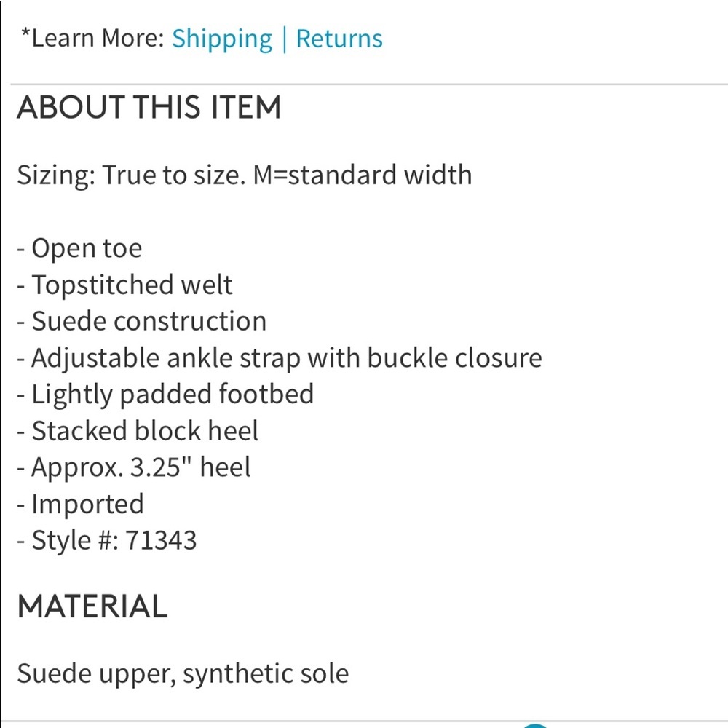Image resolution: width=728 pixels, height=728 pixels.
Task: Click the 'Open toe' bullet
Action: click(x=79, y=248)
